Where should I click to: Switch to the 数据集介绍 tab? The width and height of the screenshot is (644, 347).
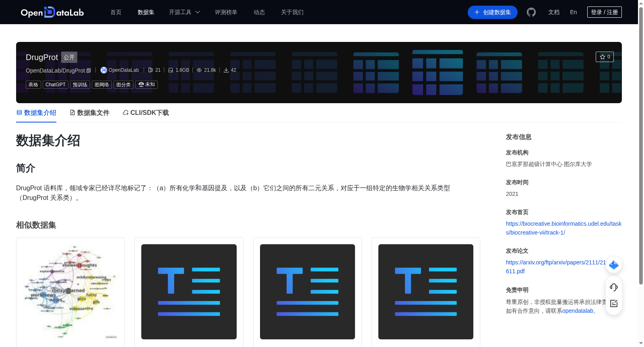tap(36, 113)
